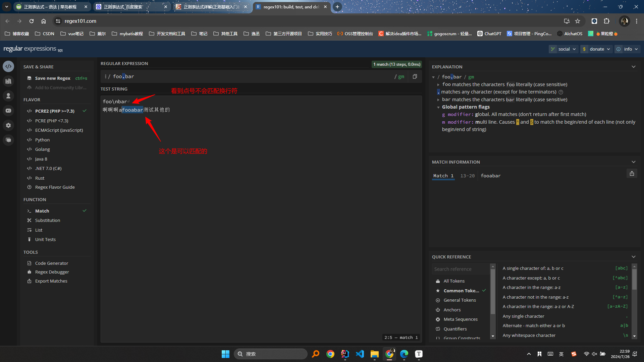Copy regex using the clipboard icon
The width and height of the screenshot is (644, 362).
click(415, 76)
